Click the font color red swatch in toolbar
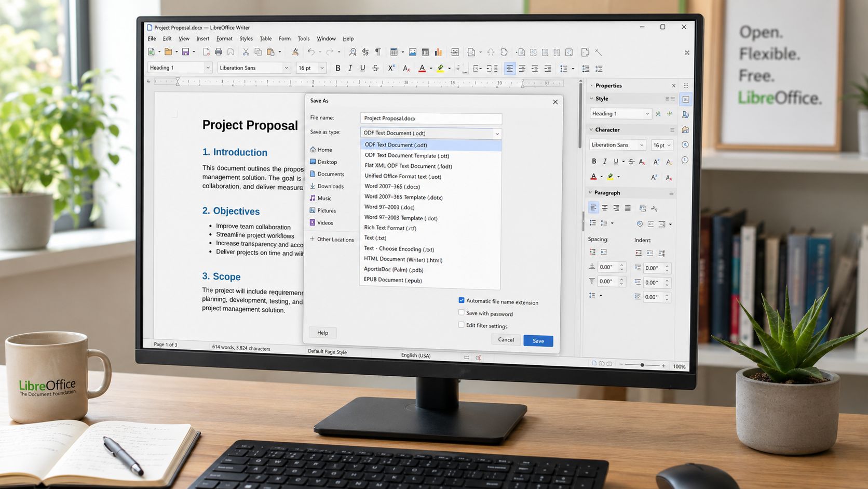This screenshot has width=868, height=489. point(422,69)
